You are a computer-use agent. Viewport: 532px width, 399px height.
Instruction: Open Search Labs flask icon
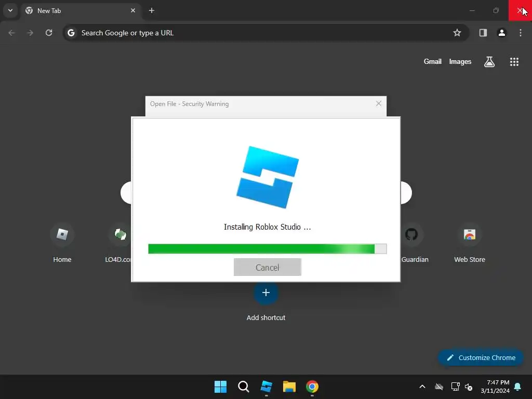pyautogui.click(x=489, y=62)
